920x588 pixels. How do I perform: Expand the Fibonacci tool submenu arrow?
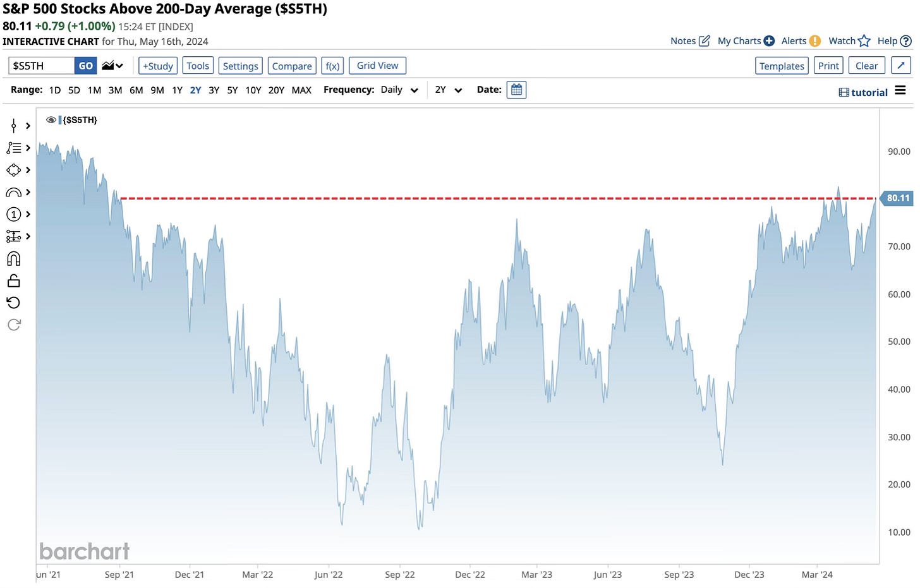click(28, 236)
